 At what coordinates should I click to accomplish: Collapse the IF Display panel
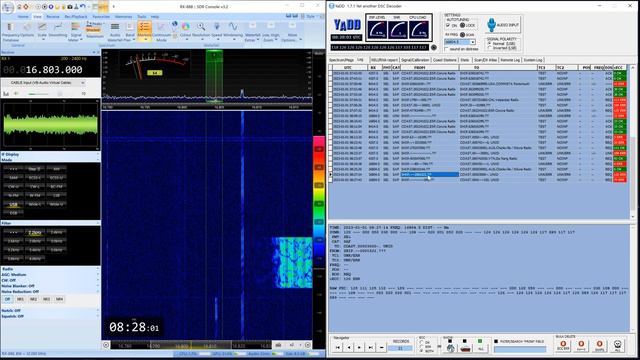[x=98, y=155]
